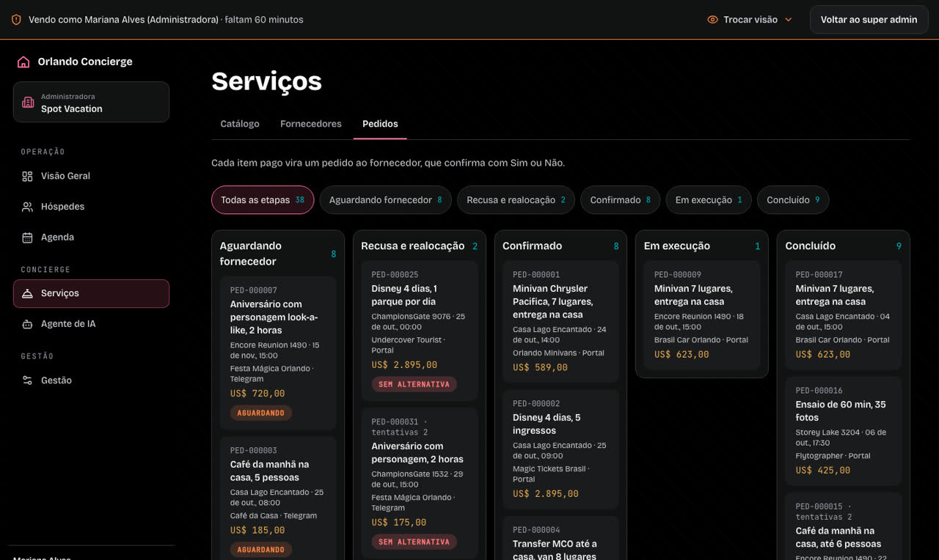This screenshot has height=560, width=939.
Task: Filter by Aguardando fornecedor stage
Action: [386, 200]
